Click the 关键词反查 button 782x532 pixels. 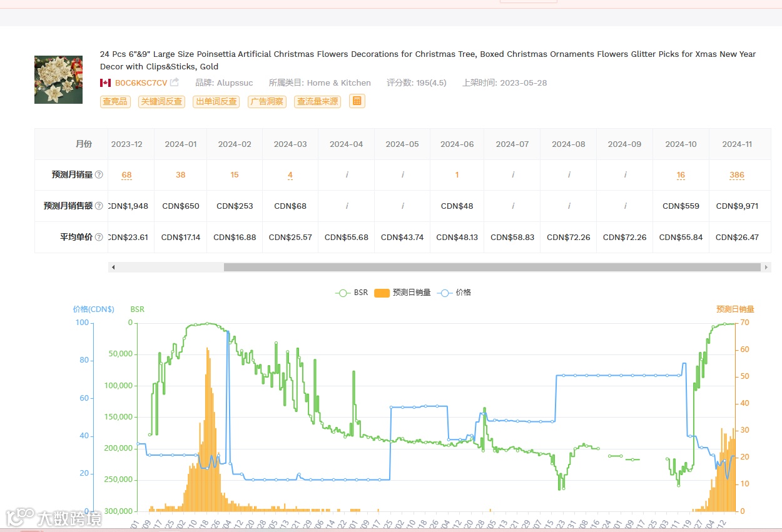(x=161, y=101)
